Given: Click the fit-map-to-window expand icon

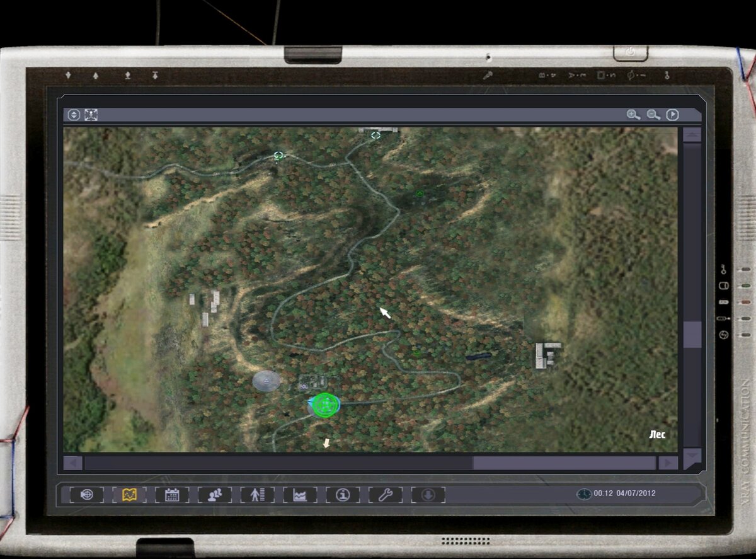Looking at the screenshot, I should point(91,115).
